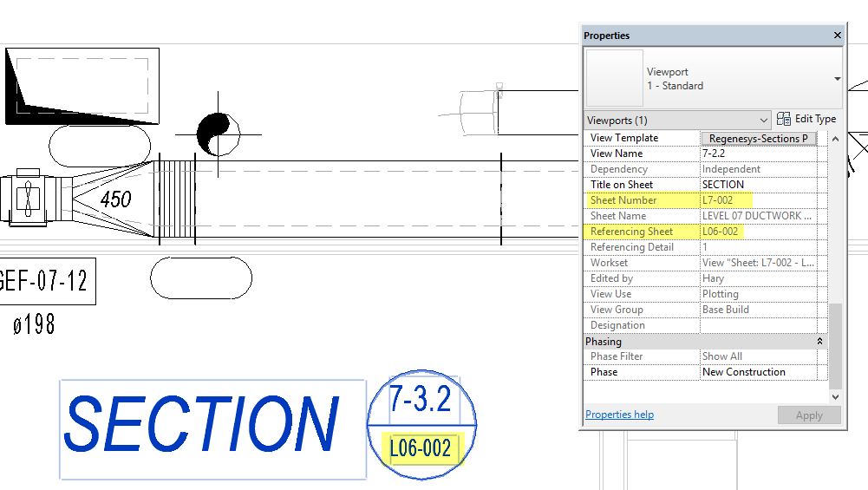Image resolution: width=868 pixels, height=490 pixels.
Task: Click the ø198 diameter annotation
Action: point(35,324)
